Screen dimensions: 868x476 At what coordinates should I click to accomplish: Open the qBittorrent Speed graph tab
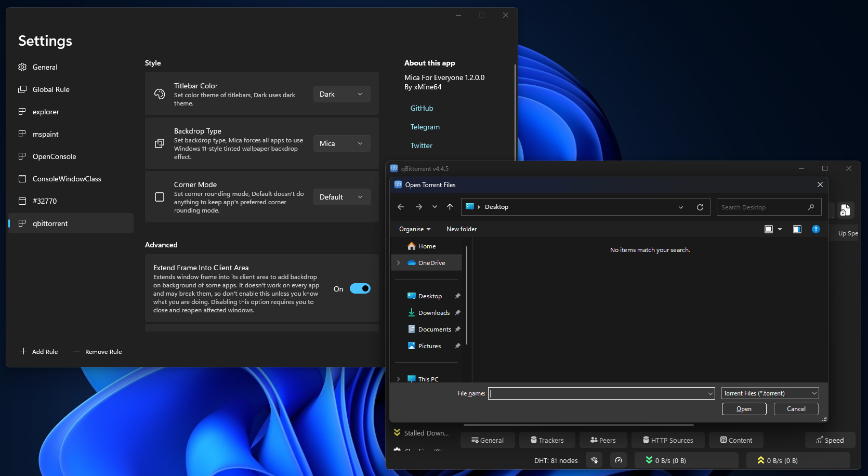pos(830,440)
